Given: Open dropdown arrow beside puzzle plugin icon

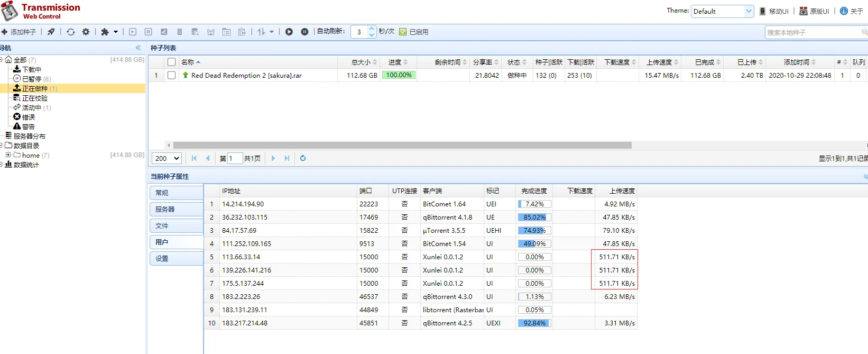Looking at the screenshot, I should pyautogui.click(x=116, y=32).
